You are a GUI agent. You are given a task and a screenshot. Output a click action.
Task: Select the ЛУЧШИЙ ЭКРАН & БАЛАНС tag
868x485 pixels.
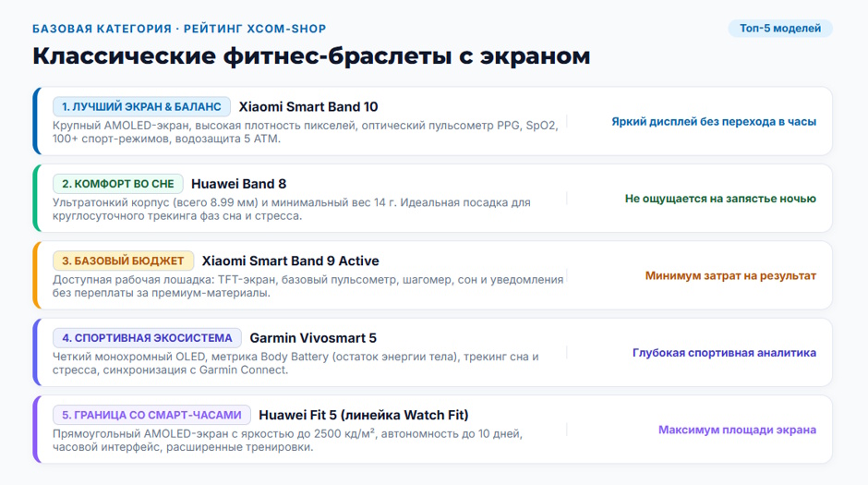tap(141, 107)
